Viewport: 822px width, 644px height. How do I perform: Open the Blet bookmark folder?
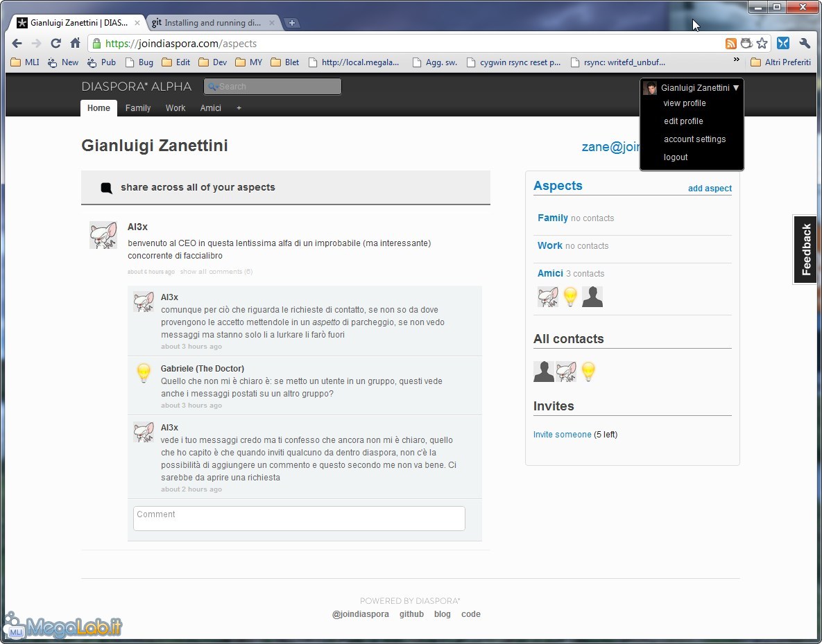[x=285, y=62]
